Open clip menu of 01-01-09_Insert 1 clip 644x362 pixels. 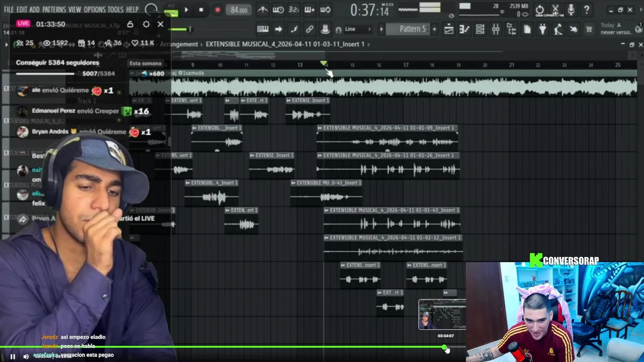[320, 128]
